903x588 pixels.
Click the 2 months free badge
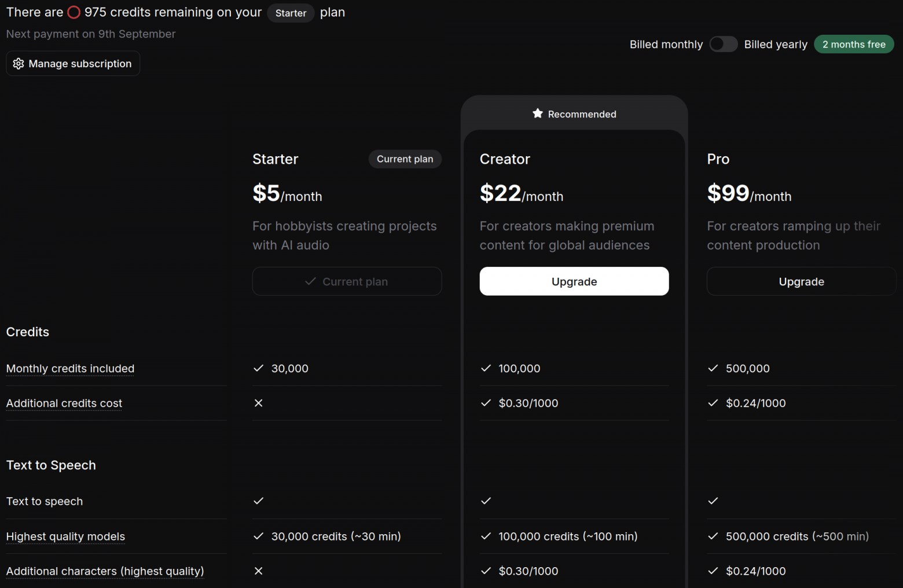pyautogui.click(x=854, y=44)
